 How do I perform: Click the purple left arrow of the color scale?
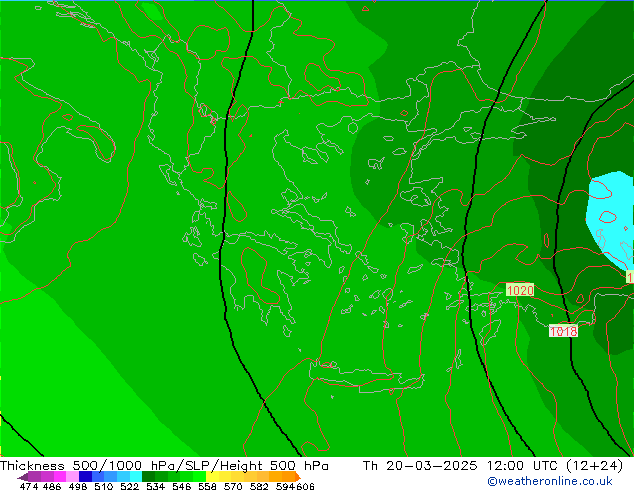(23, 477)
